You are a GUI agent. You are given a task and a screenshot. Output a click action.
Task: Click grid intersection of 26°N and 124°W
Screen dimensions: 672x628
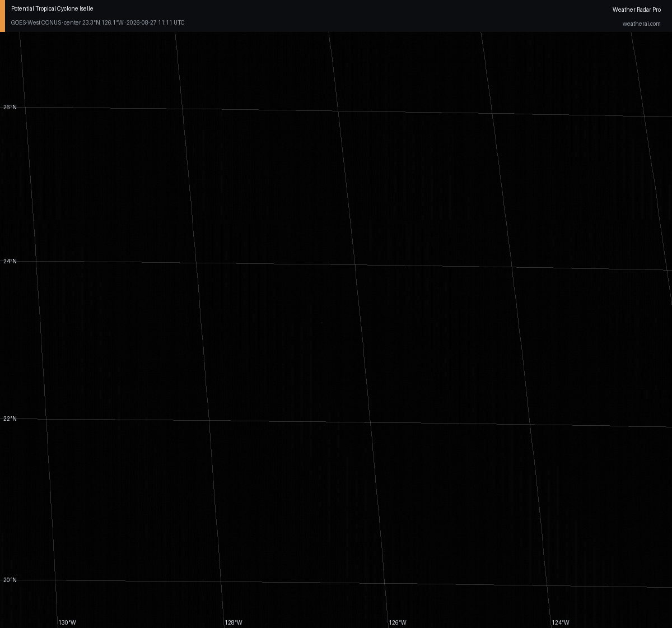point(492,113)
